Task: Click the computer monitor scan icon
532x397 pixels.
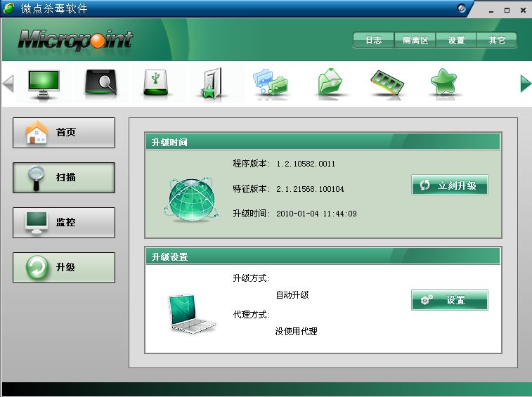Action: pyautogui.click(x=44, y=84)
